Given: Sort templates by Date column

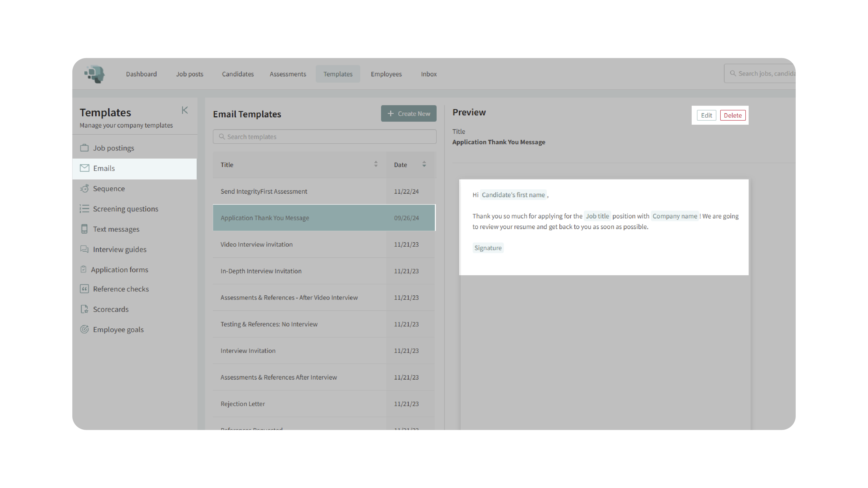Looking at the screenshot, I should (x=424, y=164).
